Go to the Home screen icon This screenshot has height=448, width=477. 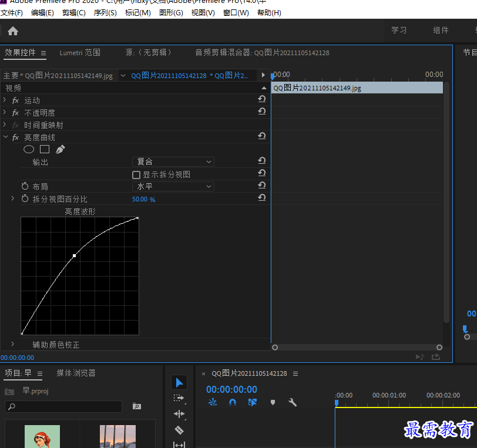[x=13, y=31]
